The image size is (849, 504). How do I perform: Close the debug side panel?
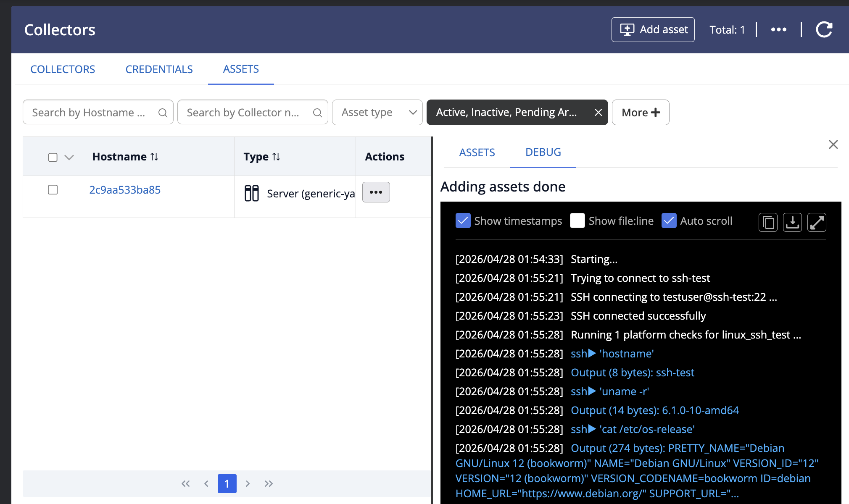coord(833,144)
